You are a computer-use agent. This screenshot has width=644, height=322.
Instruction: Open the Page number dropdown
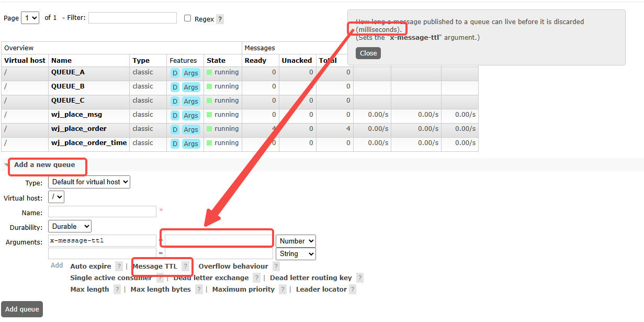point(30,18)
